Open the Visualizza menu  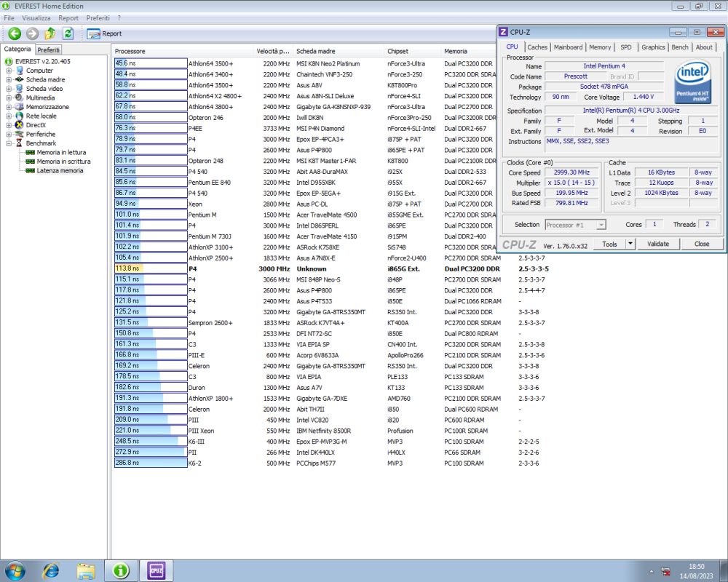point(36,17)
